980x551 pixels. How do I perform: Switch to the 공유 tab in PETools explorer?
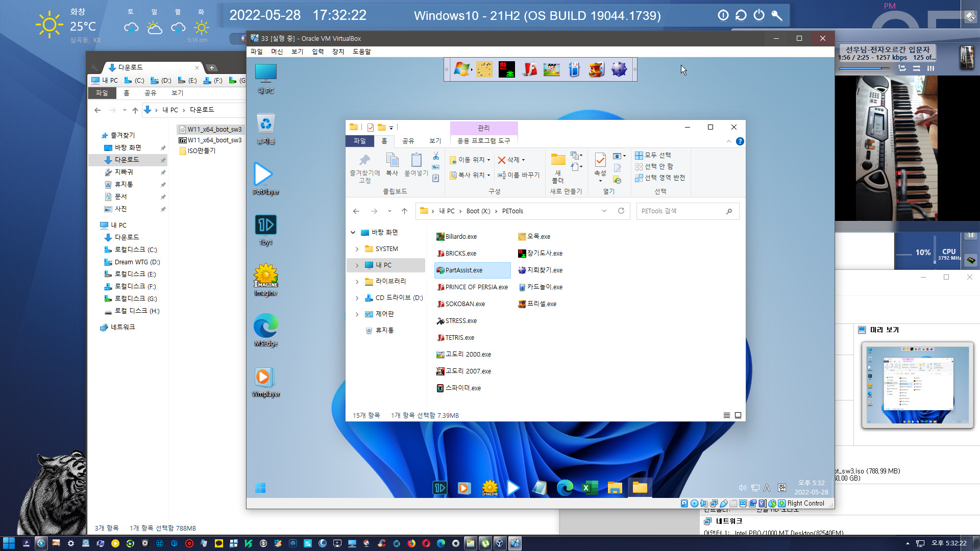[408, 141]
